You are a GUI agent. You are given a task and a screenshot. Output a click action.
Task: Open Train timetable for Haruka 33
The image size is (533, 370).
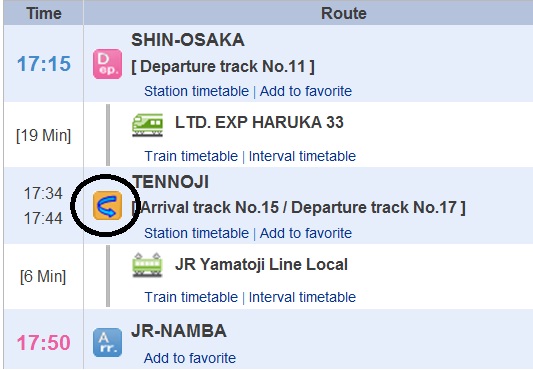pos(191,156)
